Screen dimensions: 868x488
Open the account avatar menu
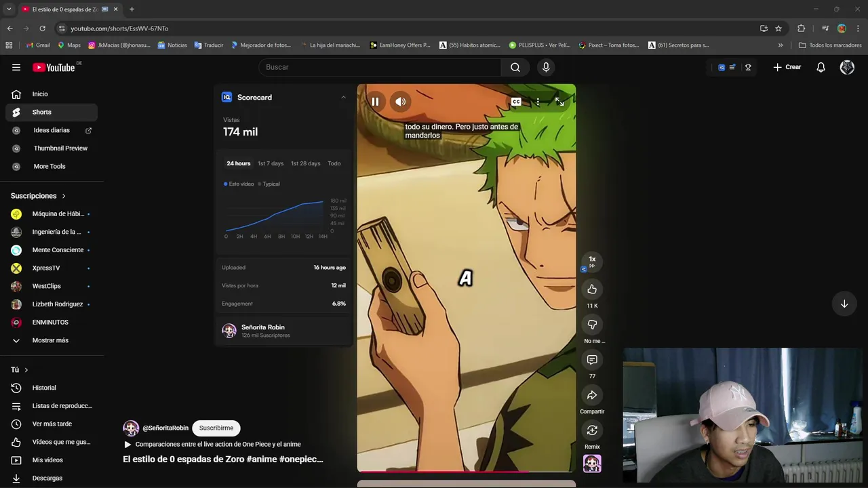point(847,67)
